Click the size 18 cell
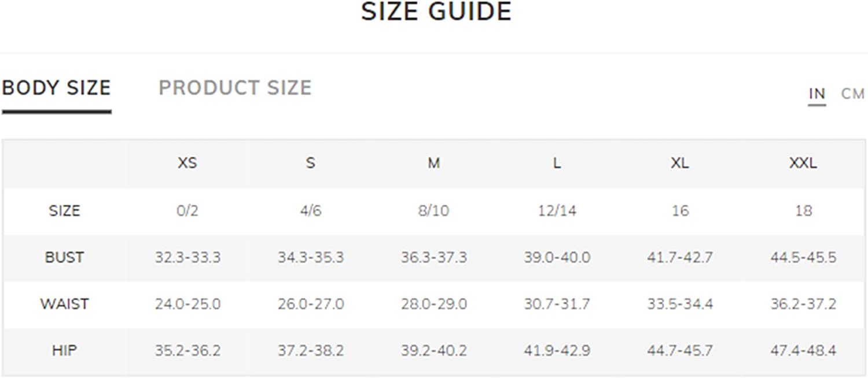This screenshot has height=378, width=868. [x=803, y=211]
